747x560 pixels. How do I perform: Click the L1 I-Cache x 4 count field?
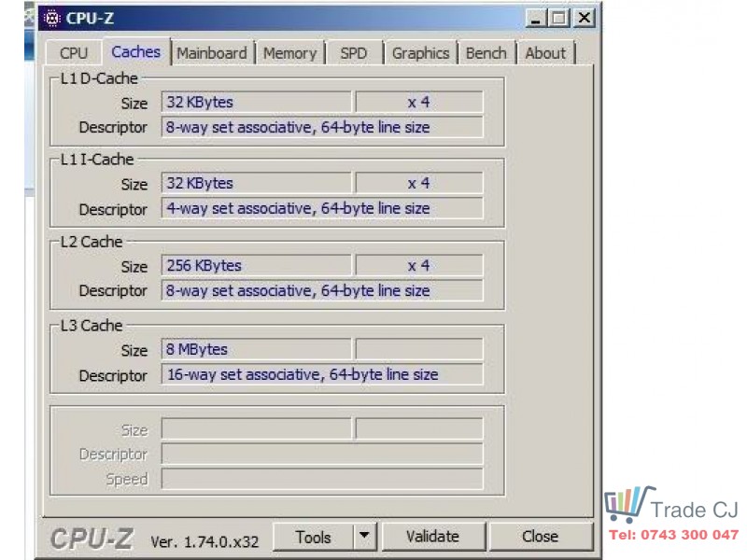[419, 183]
